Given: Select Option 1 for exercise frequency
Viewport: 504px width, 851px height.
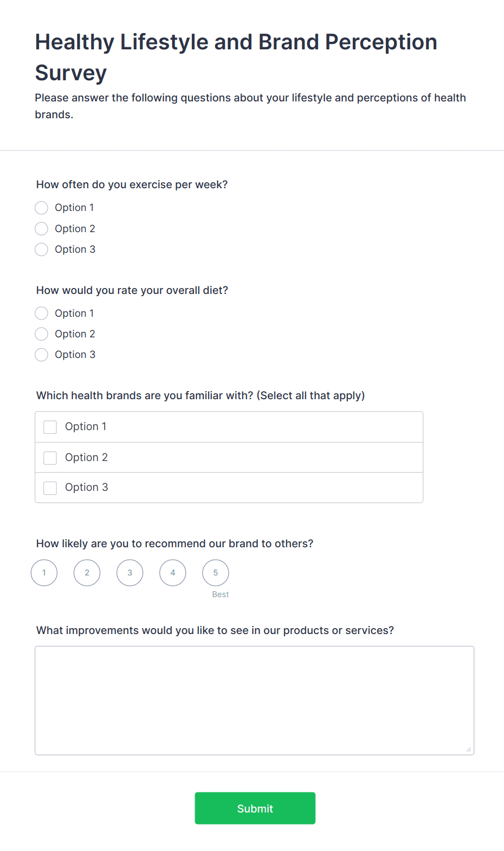Looking at the screenshot, I should (x=41, y=208).
